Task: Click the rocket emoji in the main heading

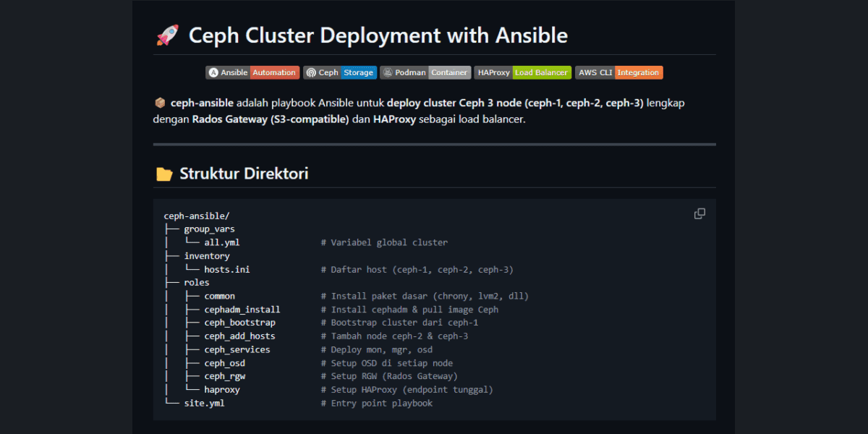Action: (167, 35)
